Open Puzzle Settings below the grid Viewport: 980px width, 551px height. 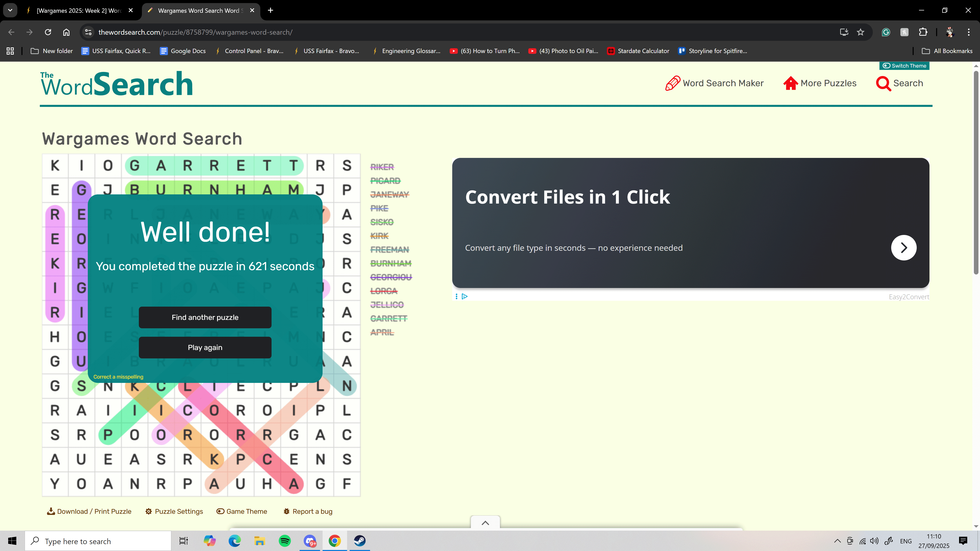[x=174, y=511]
